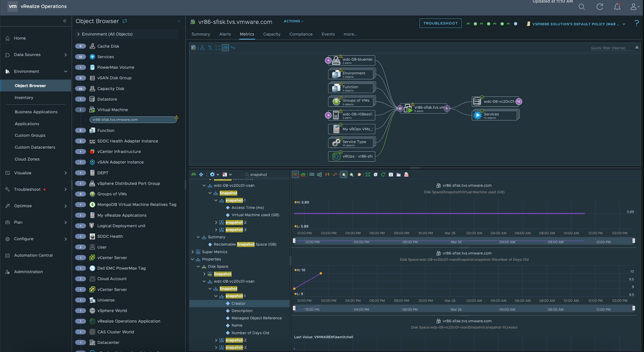Click the Quick filter (Name) field
The width and height of the screenshot is (644, 352).
(x=612, y=48)
